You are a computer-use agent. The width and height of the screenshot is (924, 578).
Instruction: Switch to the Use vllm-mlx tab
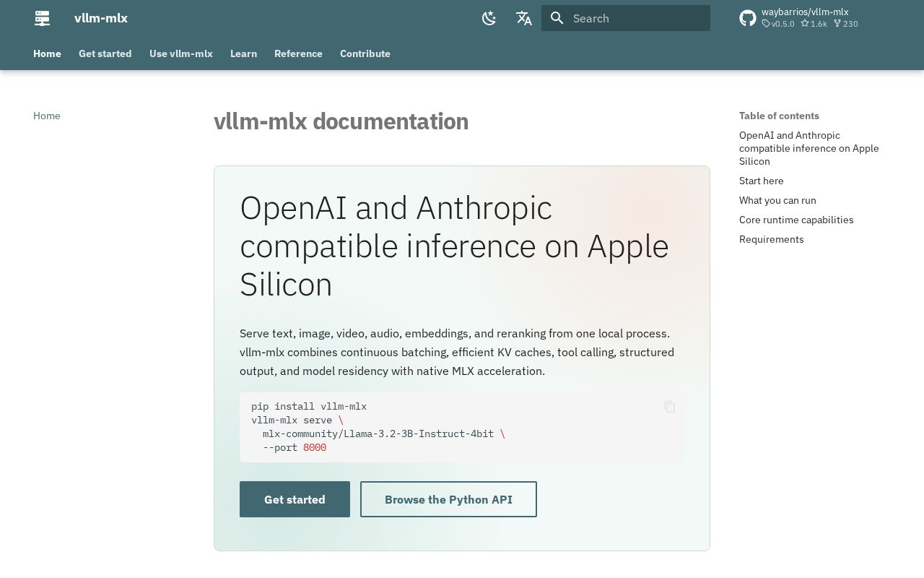[181, 53]
